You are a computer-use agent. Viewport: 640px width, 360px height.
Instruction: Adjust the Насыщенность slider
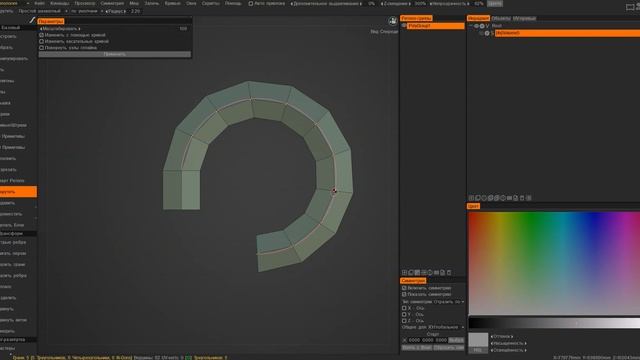coord(509,343)
